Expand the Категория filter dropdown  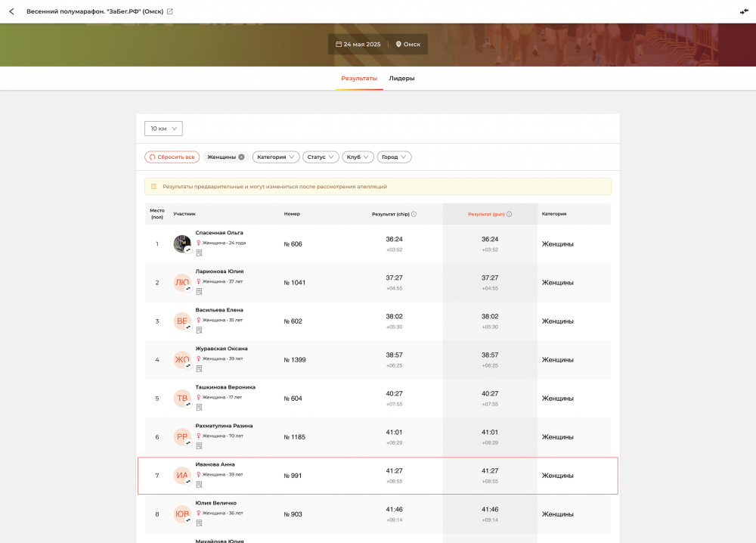pyautogui.click(x=276, y=157)
